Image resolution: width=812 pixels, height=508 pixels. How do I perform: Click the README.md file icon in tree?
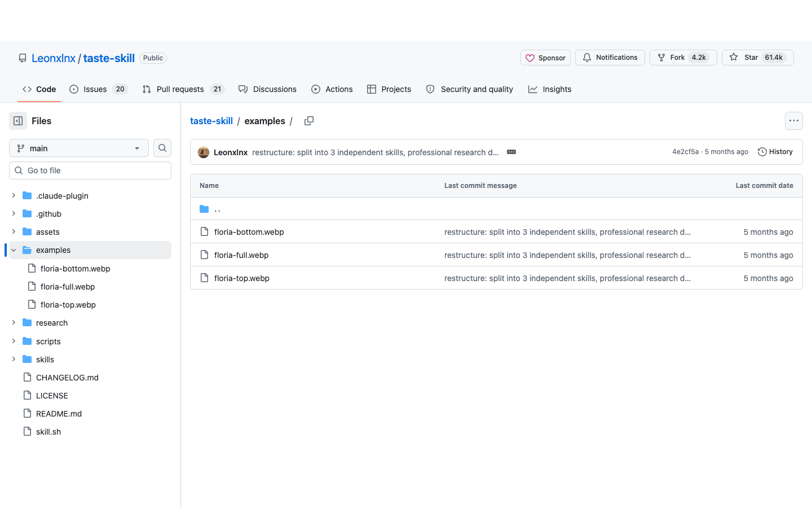[27, 413]
